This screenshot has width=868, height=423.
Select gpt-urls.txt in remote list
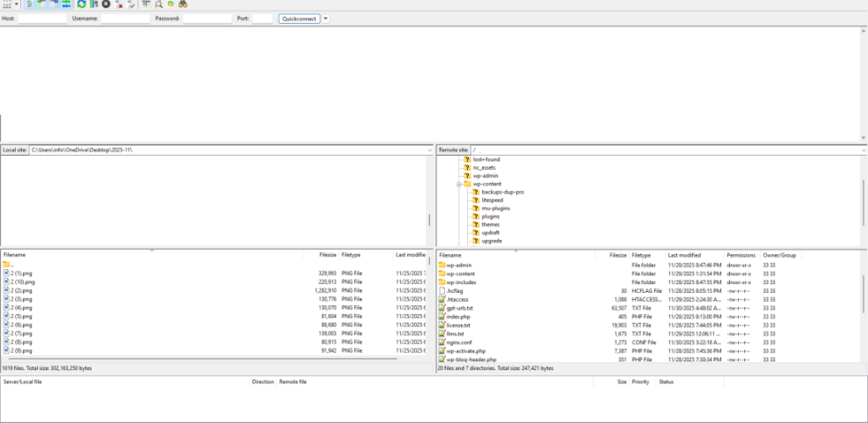point(459,308)
